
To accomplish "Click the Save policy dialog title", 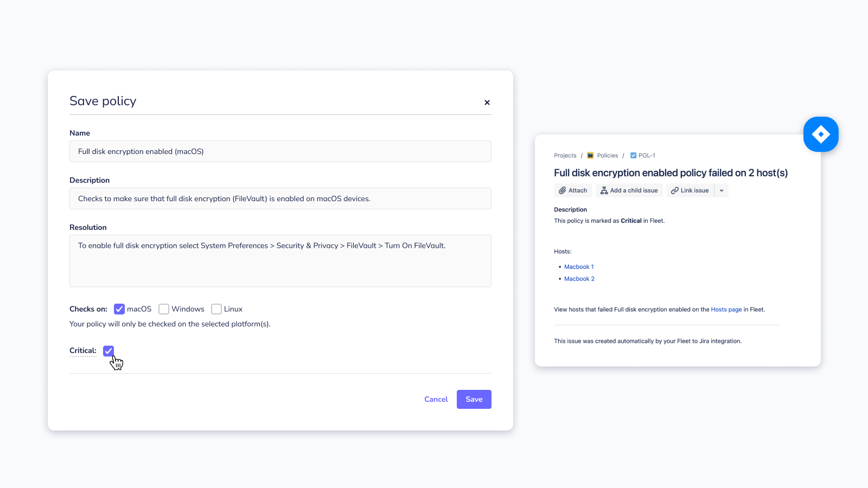I will (x=103, y=101).
